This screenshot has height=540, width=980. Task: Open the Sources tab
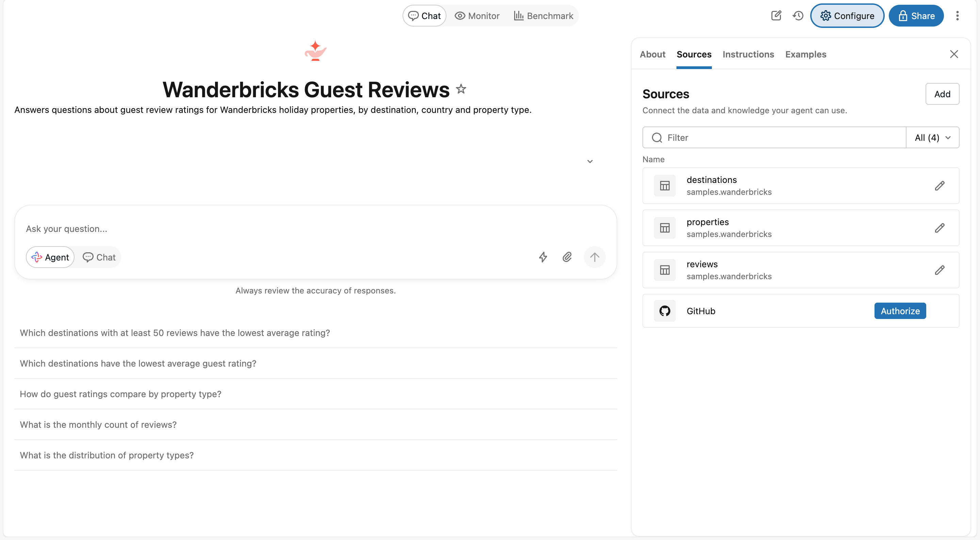(x=694, y=54)
